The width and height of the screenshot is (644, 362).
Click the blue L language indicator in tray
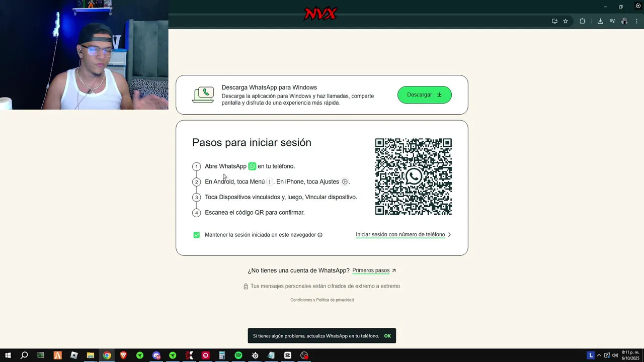click(591, 355)
